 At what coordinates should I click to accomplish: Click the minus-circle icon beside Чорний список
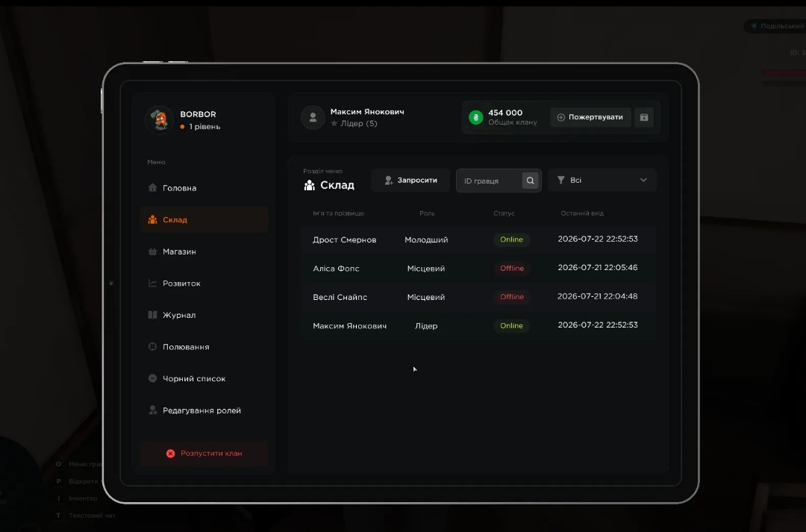point(153,378)
